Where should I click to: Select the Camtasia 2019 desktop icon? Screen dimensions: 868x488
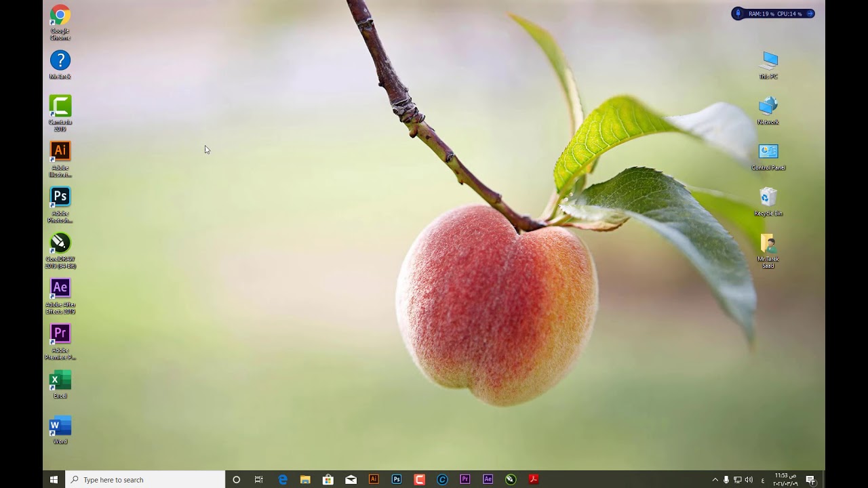(x=60, y=113)
